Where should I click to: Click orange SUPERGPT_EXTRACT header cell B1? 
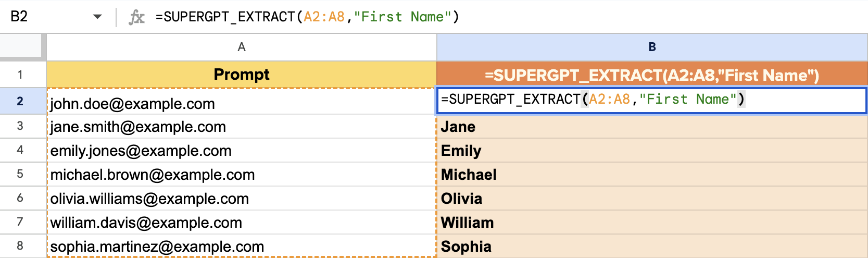652,75
